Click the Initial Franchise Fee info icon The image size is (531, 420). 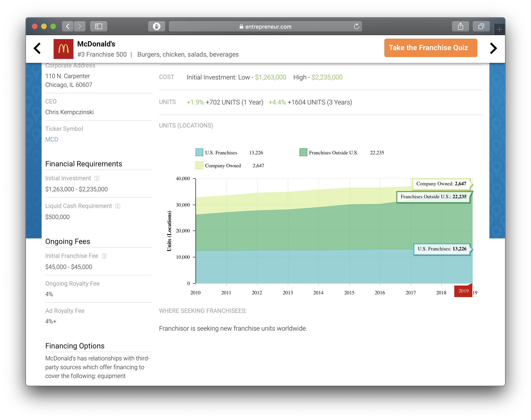tap(104, 256)
